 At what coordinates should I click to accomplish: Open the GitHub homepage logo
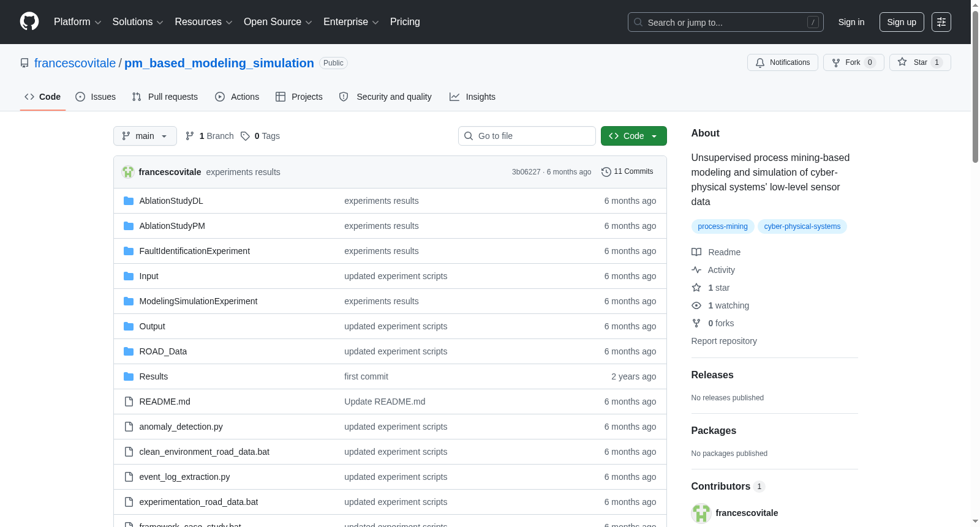(29, 22)
